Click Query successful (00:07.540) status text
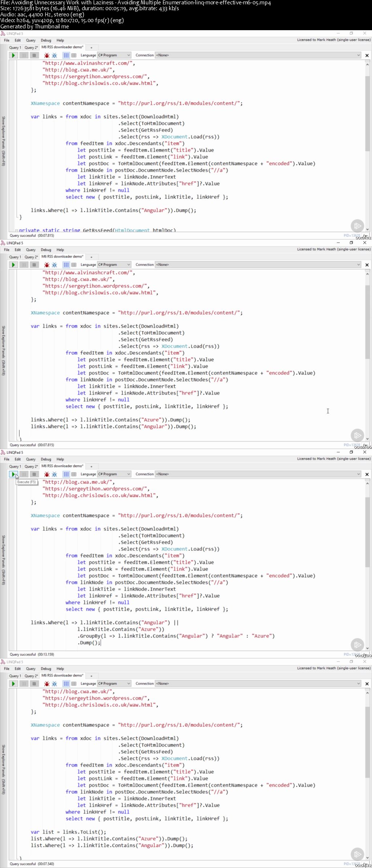 point(32,864)
